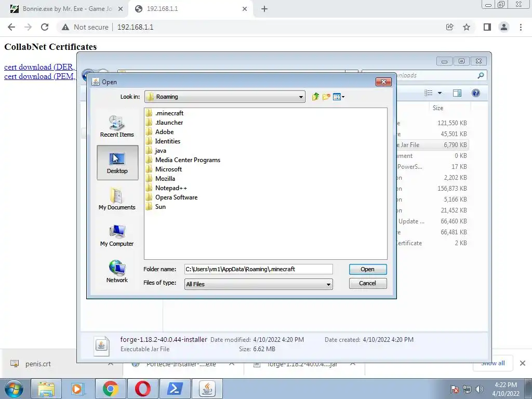Open My Computer shortcut
Image resolution: width=532 pixels, height=399 pixels.
[x=117, y=235]
